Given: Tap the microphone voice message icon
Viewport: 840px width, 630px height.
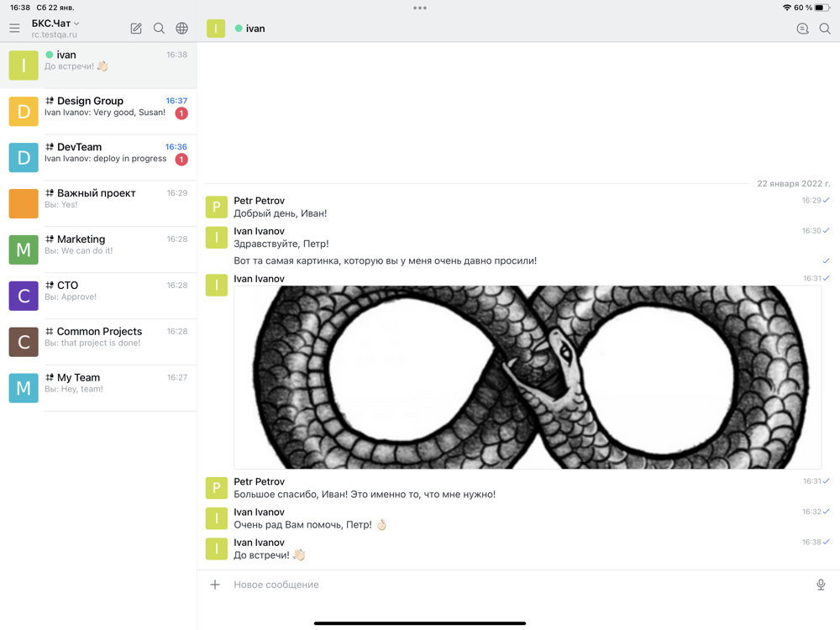Looking at the screenshot, I should 821,585.
